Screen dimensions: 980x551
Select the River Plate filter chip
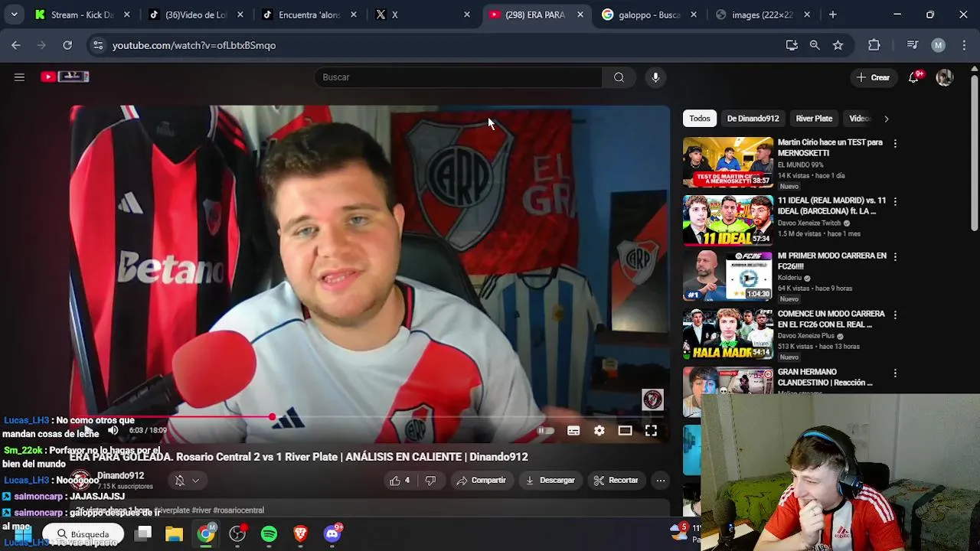click(814, 119)
